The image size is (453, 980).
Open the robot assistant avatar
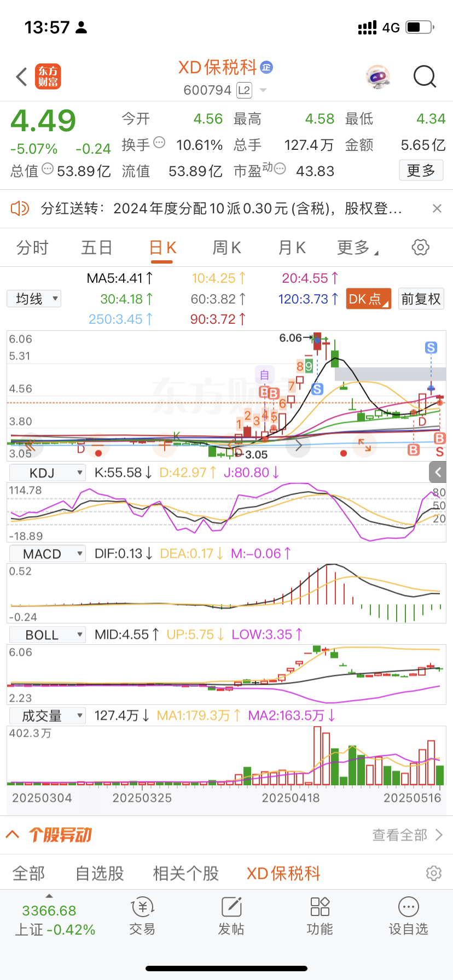(x=377, y=77)
